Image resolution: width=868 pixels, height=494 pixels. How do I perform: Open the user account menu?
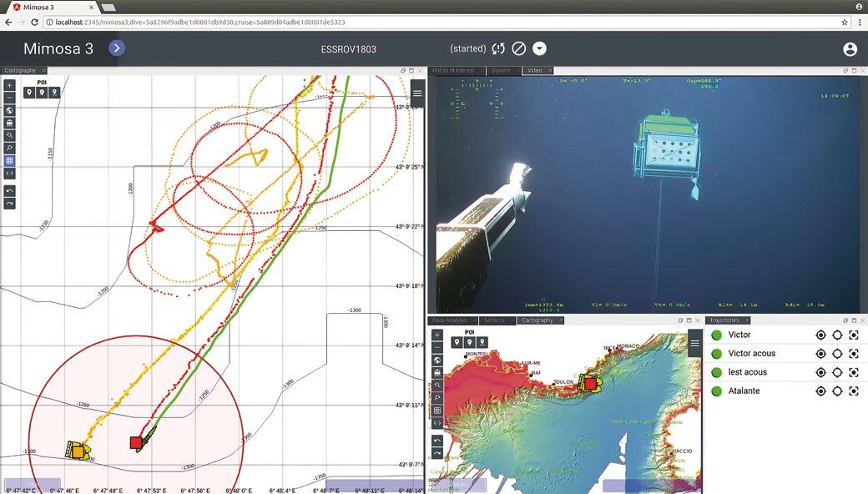coord(850,48)
